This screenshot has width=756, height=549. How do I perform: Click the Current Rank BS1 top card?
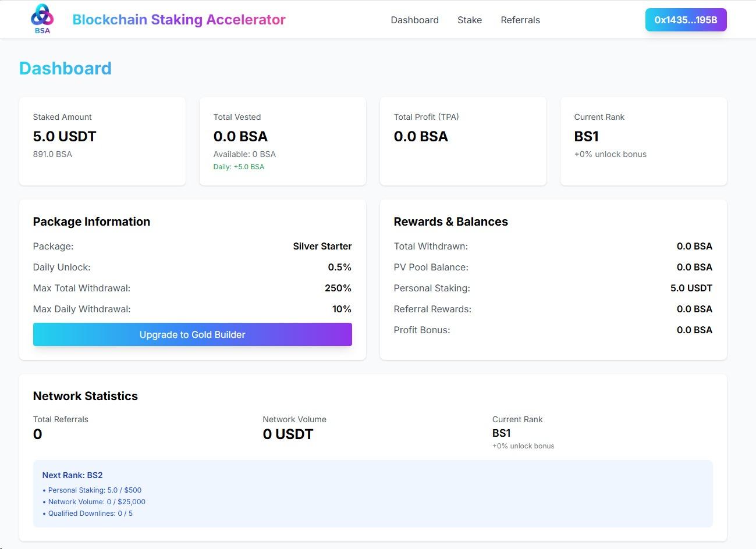pyautogui.click(x=643, y=141)
